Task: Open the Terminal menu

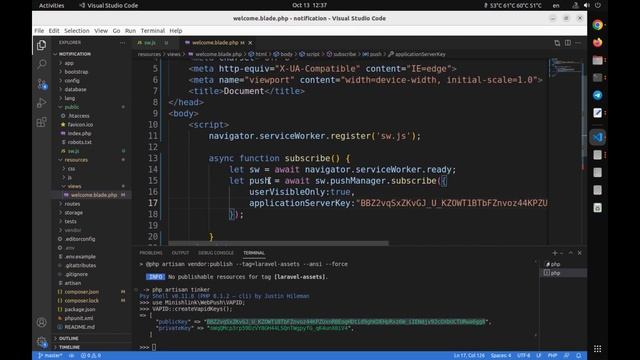Action: click(x=153, y=31)
